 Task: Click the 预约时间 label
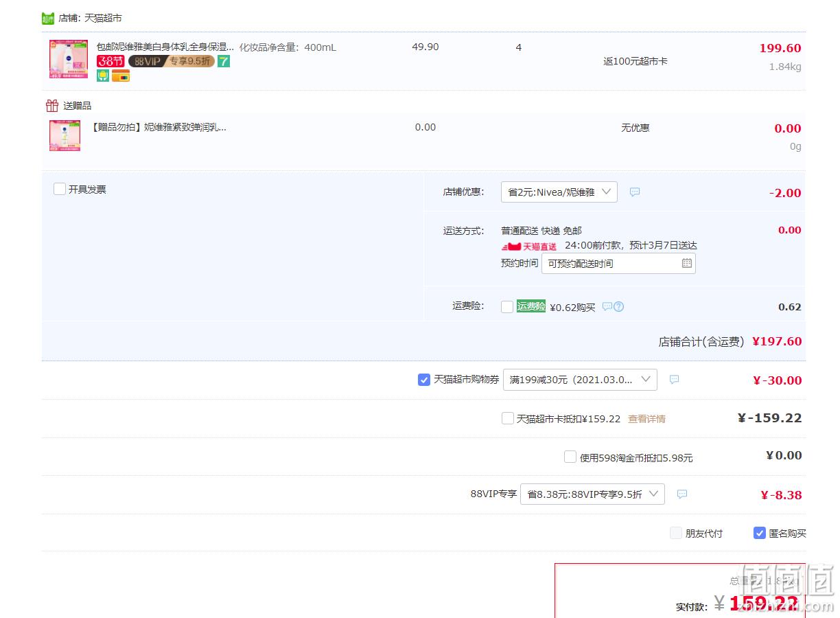point(520,263)
